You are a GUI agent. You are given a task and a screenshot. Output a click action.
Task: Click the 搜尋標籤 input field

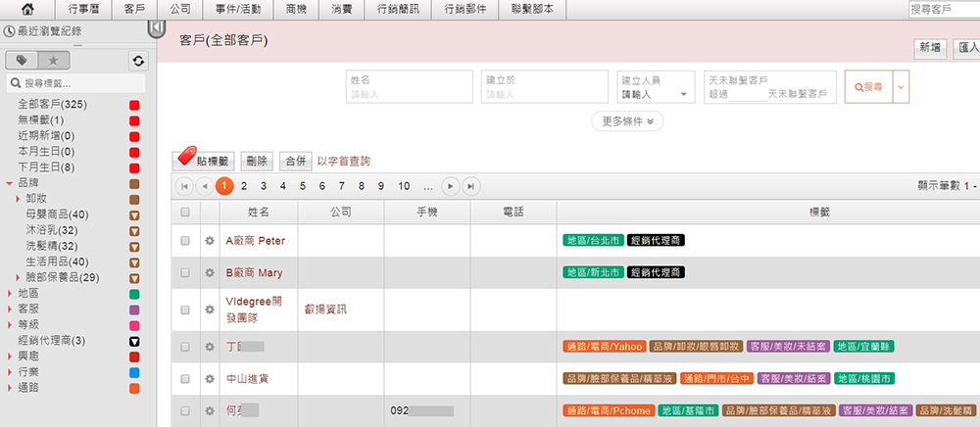[75, 83]
